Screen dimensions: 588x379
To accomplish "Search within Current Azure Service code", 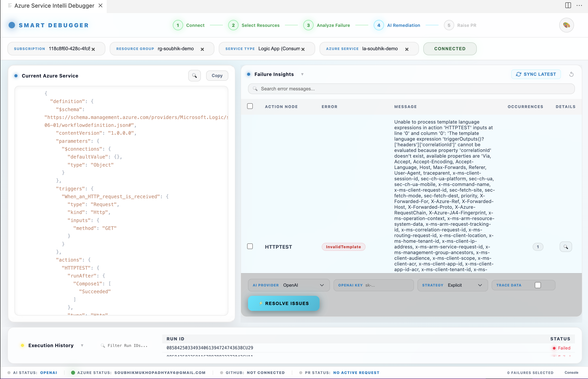I will coord(195,76).
